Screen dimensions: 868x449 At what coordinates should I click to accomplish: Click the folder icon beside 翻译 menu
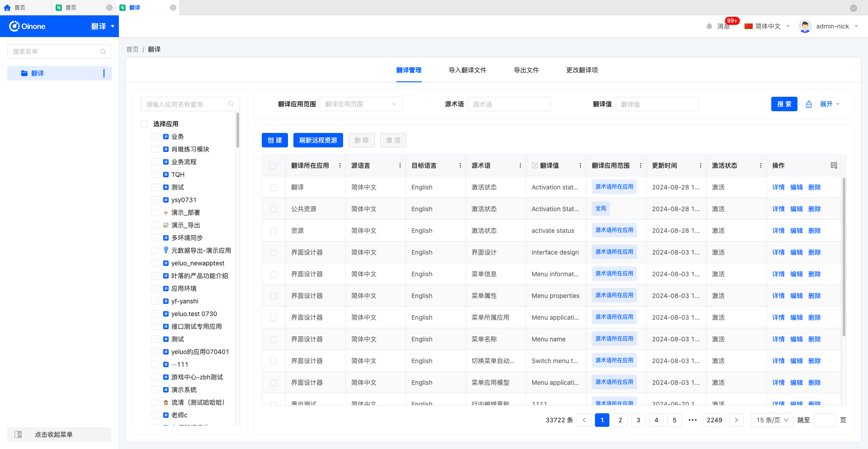pyautogui.click(x=24, y=73)
